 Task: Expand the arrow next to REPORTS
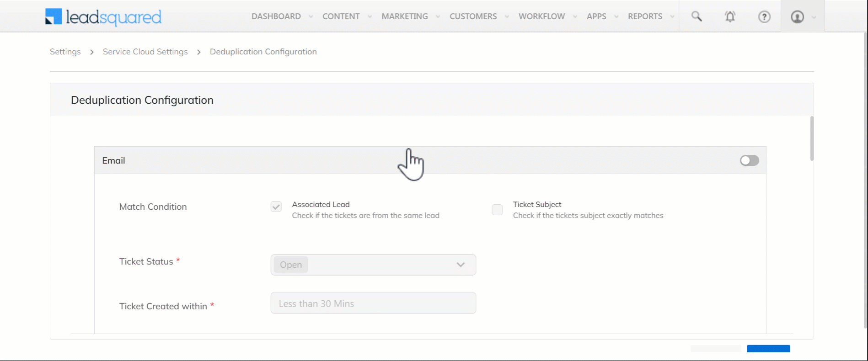coord(672,16)
